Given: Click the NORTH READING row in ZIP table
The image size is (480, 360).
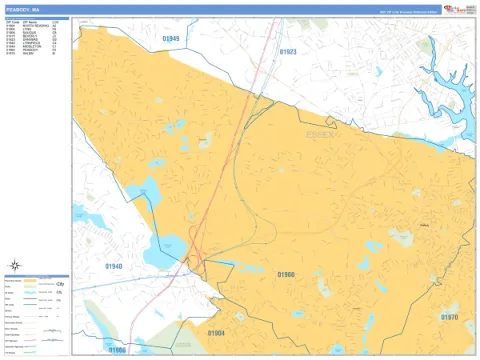Looking at the screenshot, I should [x=32, y=26].
